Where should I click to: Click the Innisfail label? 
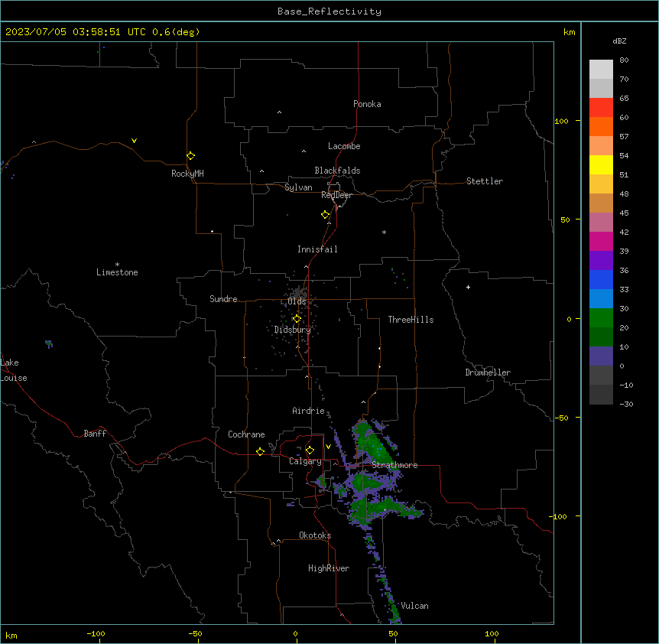tap(317, 249)
